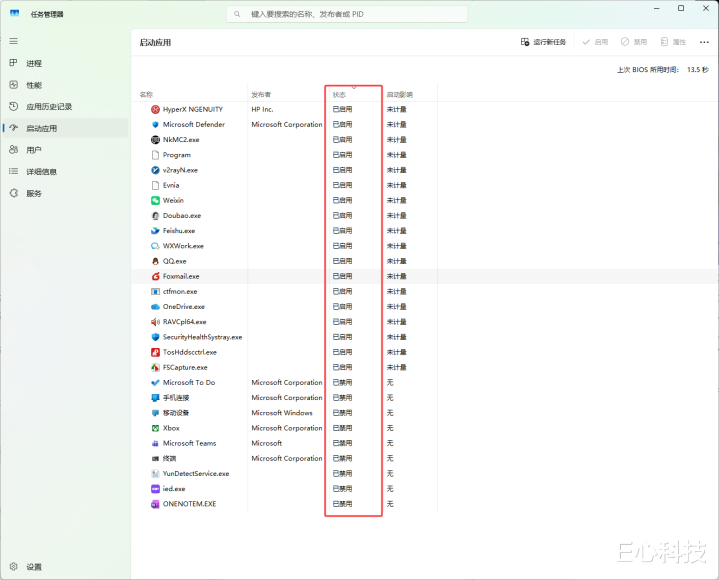Screen dimensions: 719x580
Task: Click the 手机连接 icon
Action: coord(155,398)
